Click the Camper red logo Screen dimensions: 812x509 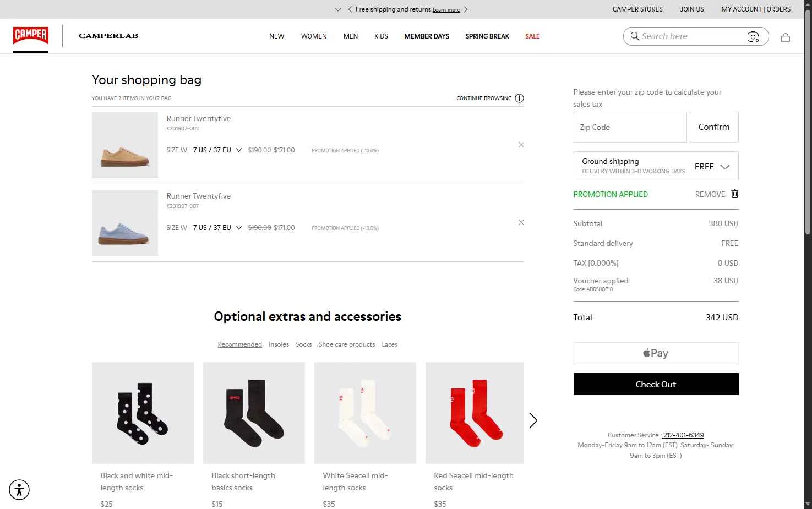click(31, 36)
